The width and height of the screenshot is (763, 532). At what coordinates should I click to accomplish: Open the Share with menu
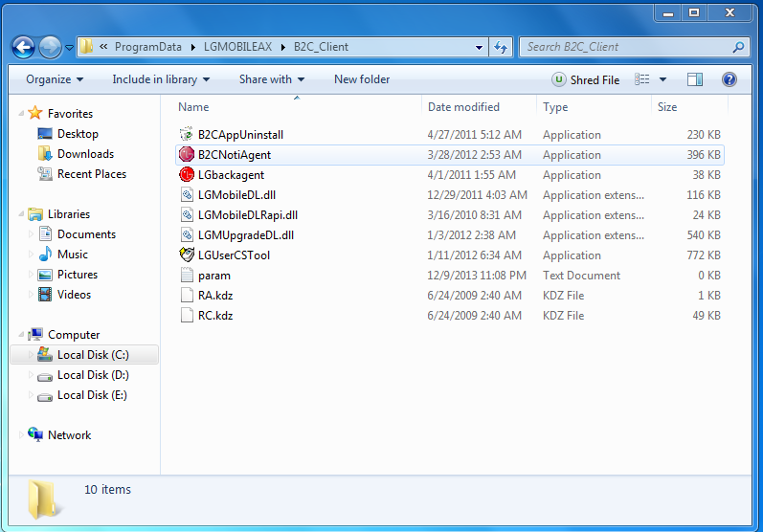point(272,79)
